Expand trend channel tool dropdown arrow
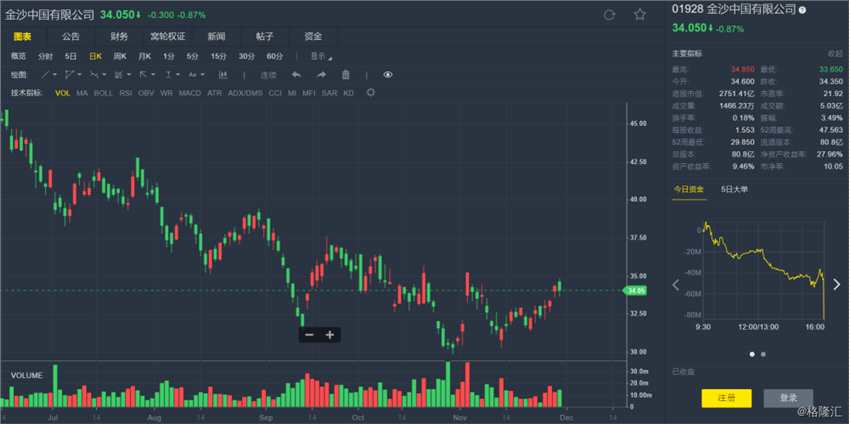 pos(104,75)
